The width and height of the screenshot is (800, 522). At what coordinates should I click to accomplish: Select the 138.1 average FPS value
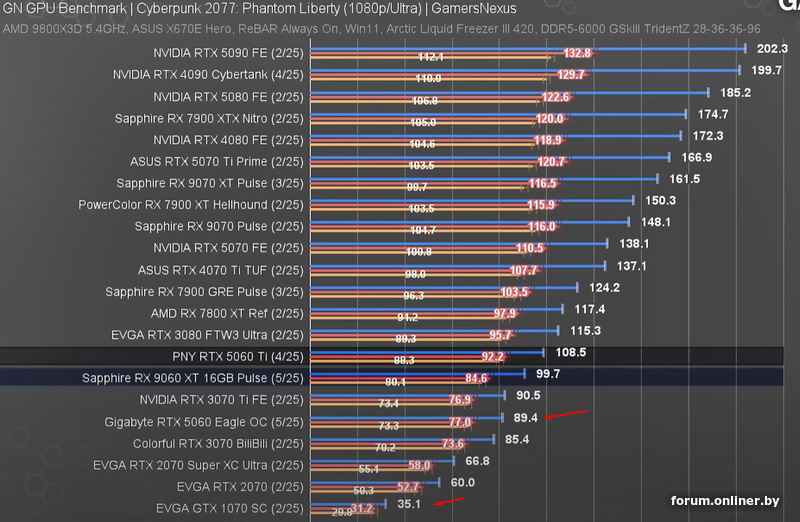click(634, 244)
